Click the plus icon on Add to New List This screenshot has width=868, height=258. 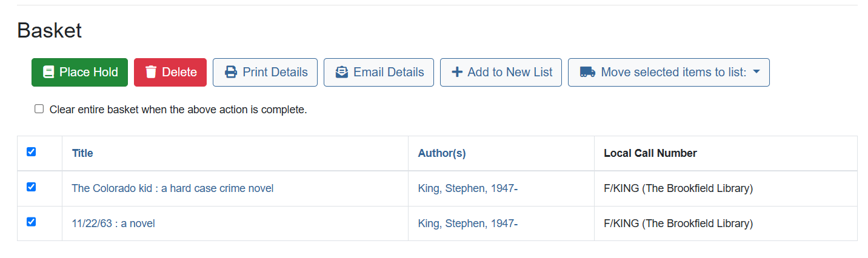[458, 72]
